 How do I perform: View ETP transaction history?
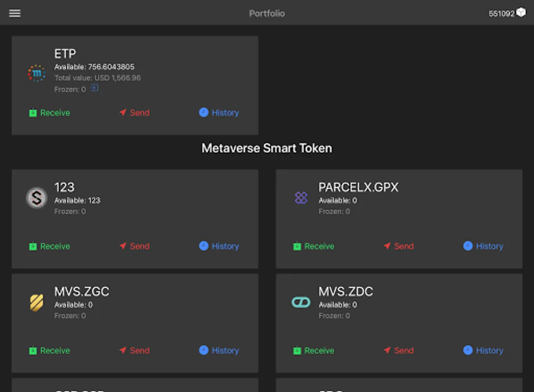pos(219,113)
